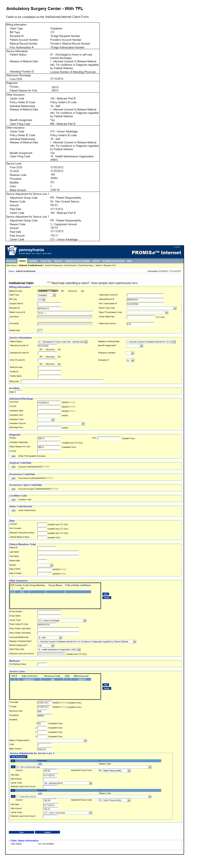Open the Reports tab
The height and width of the screenshot is (868, 200).
(x=58, y=261)
